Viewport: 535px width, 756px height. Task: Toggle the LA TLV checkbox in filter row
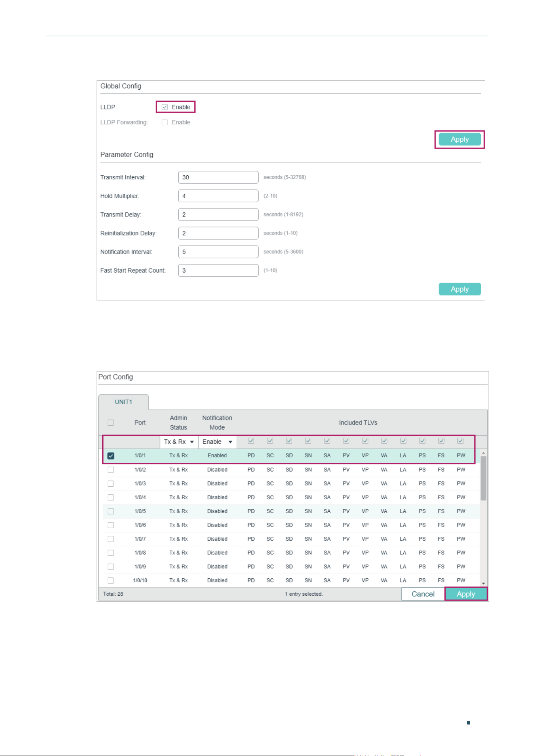click(403, 441)
